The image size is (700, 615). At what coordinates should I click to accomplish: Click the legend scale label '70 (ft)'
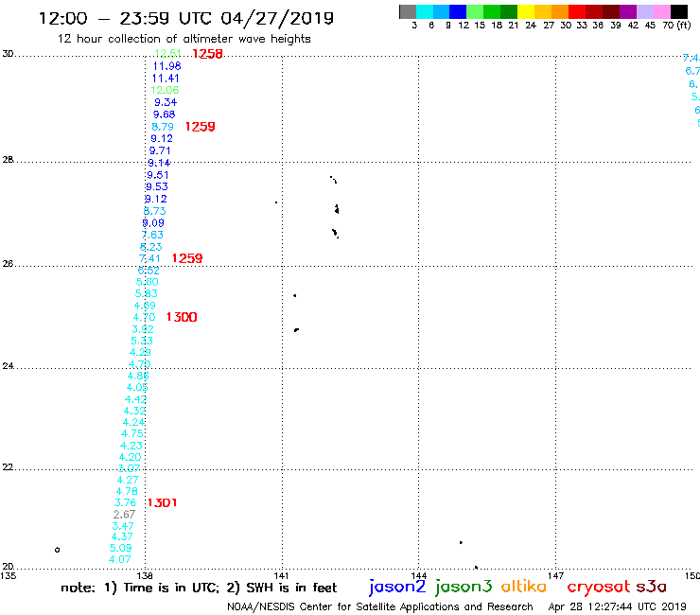676,26
